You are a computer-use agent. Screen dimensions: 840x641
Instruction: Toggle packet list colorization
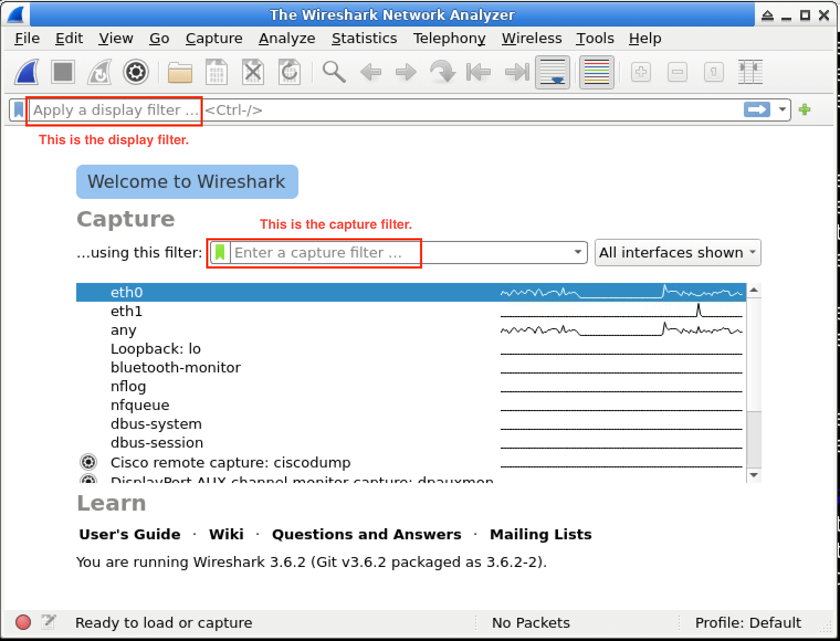point(596,72)
